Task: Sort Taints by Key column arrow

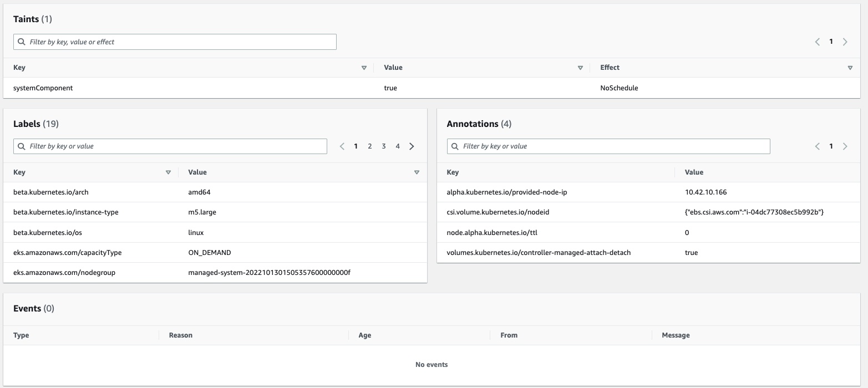Action: (364, 68)
